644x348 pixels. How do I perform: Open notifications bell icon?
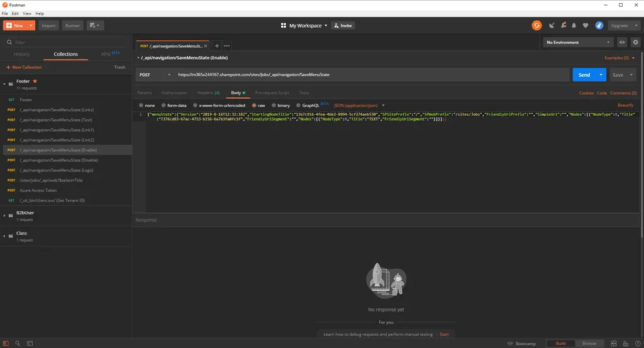(x=574, y=26)
